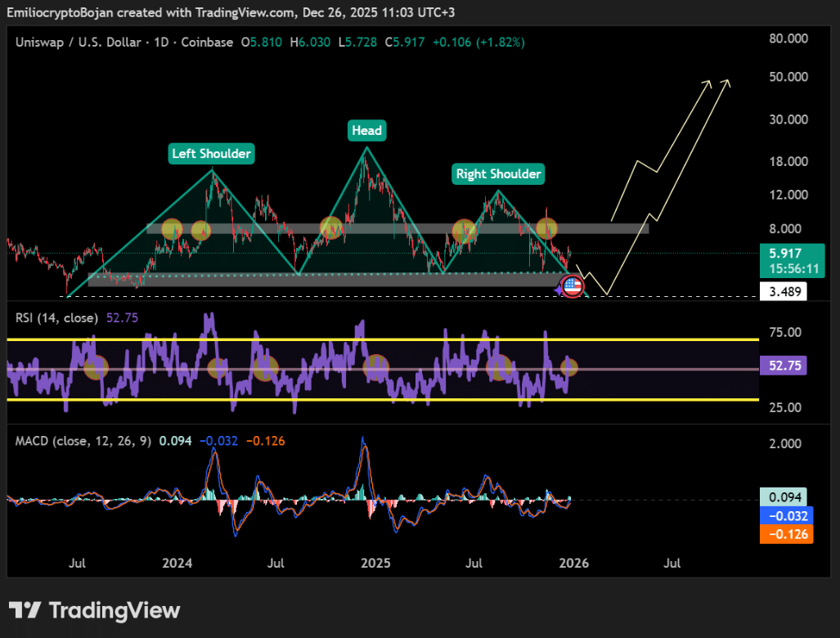Click the TradingView logo at bottom left
Viewport: 840px width, 638px height.
click(95, 610)
